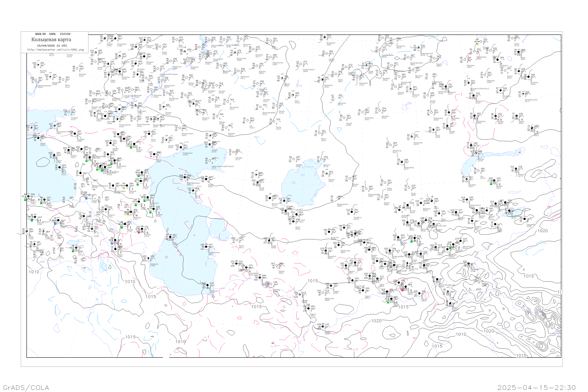Click the Дербент station circle marker
Screen dimensions: 588x392
click(x=154, y=209)
